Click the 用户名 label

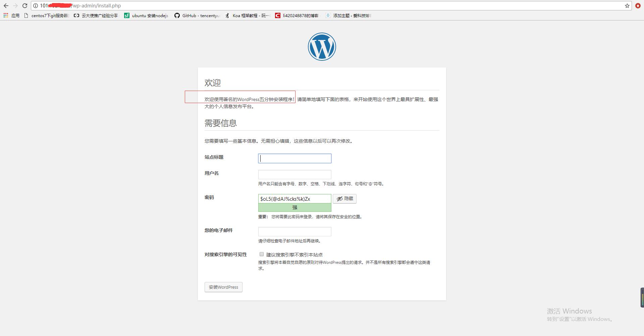[212, 173]
